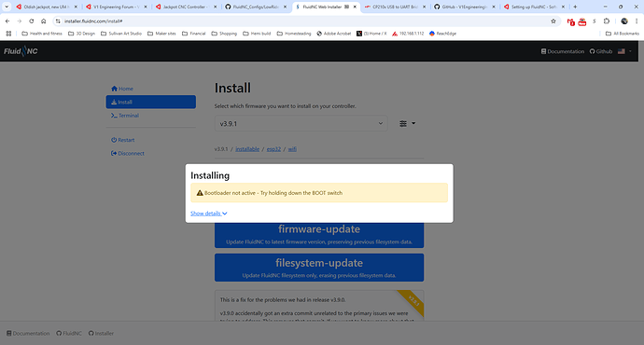Click the filesystem-update button
This screenshot has width=644, height=345.
[319, 268]
